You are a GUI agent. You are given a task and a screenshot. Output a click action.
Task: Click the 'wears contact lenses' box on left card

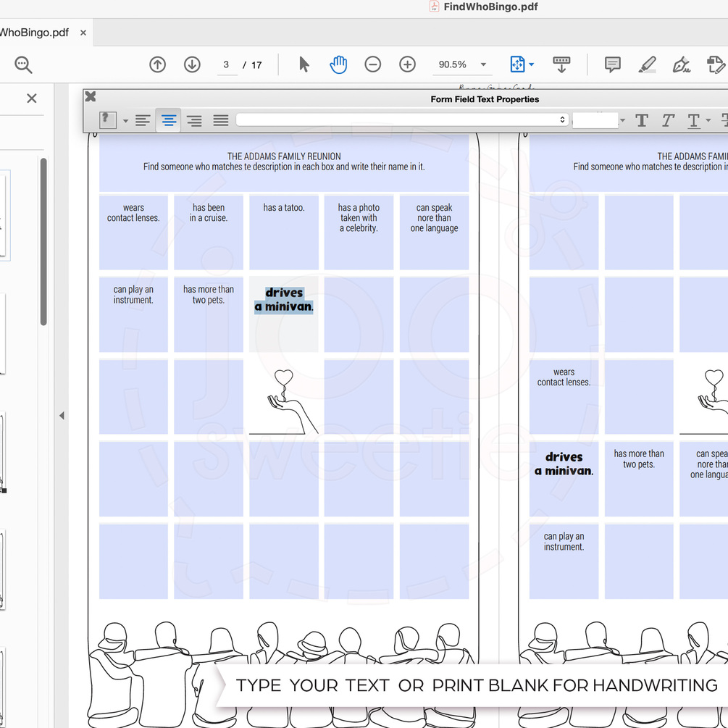click(134, 233)
